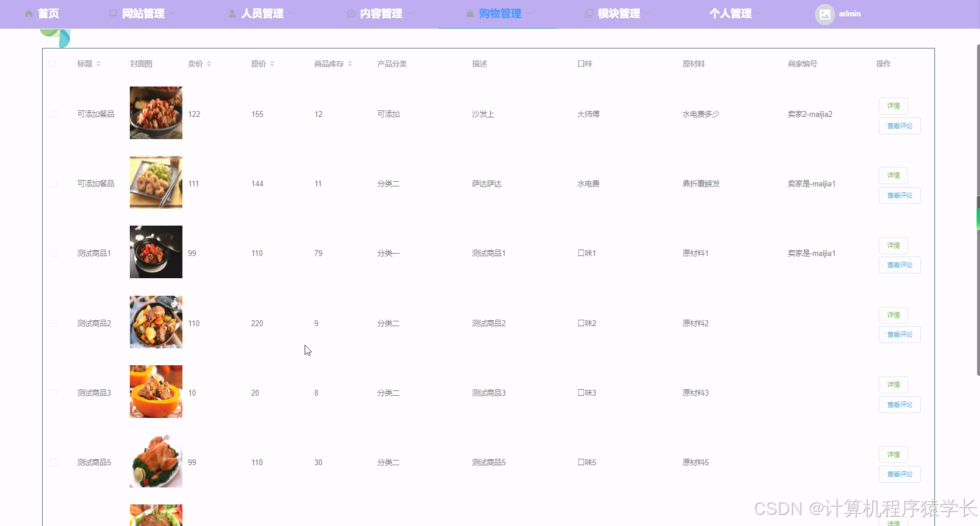Click the 水电费多少 raw material cell
980x526 pixels.
pyautogui.click(x=701, y=114)
